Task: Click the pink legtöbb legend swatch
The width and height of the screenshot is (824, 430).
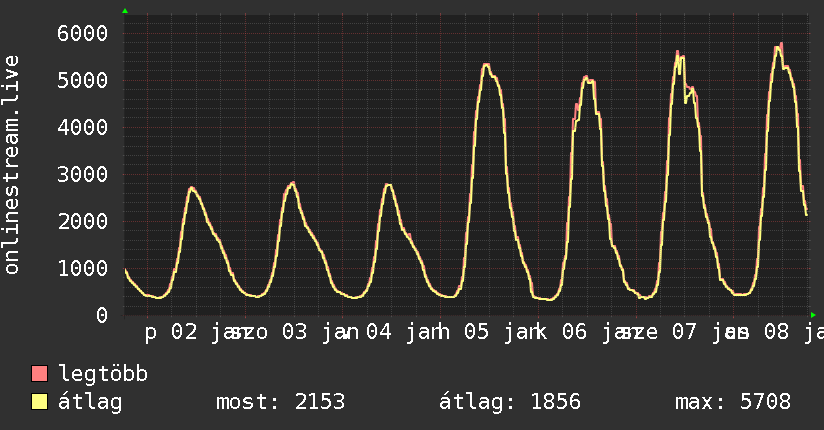Action: 39,373
